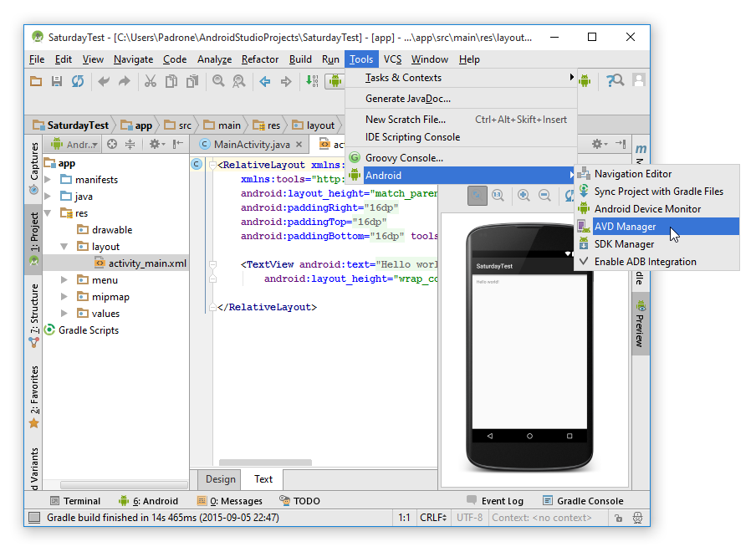Choose SDK Manager menu entry

pyautogui.click(x=656, y=244)
